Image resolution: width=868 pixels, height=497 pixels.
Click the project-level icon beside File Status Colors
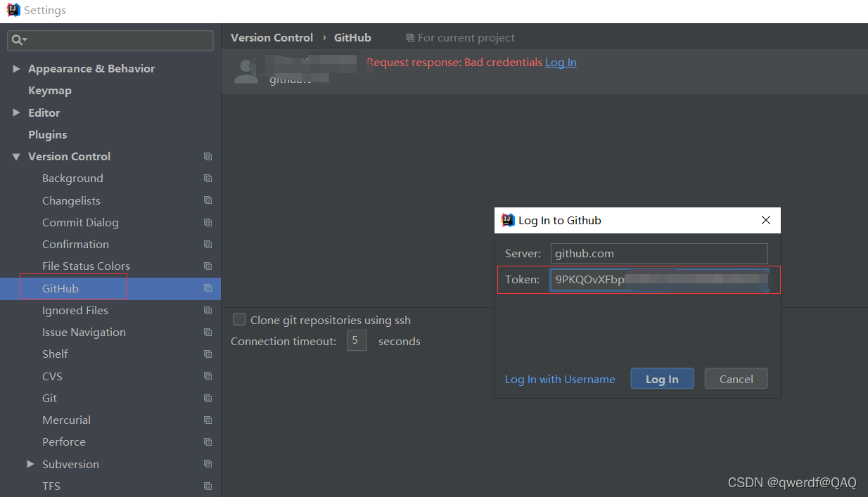pyautogui.click(x=208, y=266)
